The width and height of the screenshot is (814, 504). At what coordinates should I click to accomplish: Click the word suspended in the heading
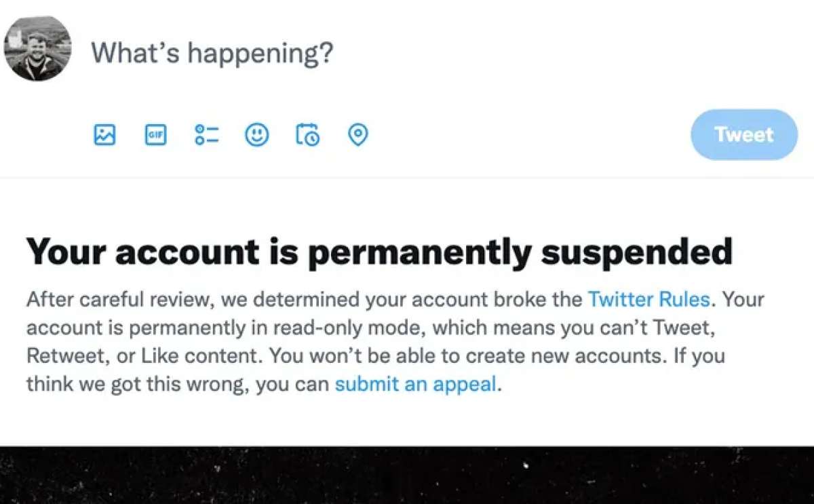[x=637, y=252]
